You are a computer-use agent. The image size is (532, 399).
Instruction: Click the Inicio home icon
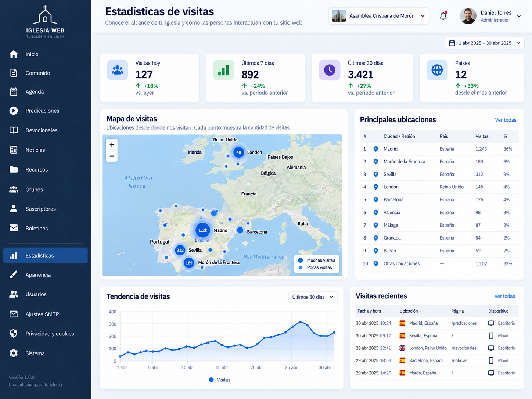pyautogui.click(x=14, y=54)
